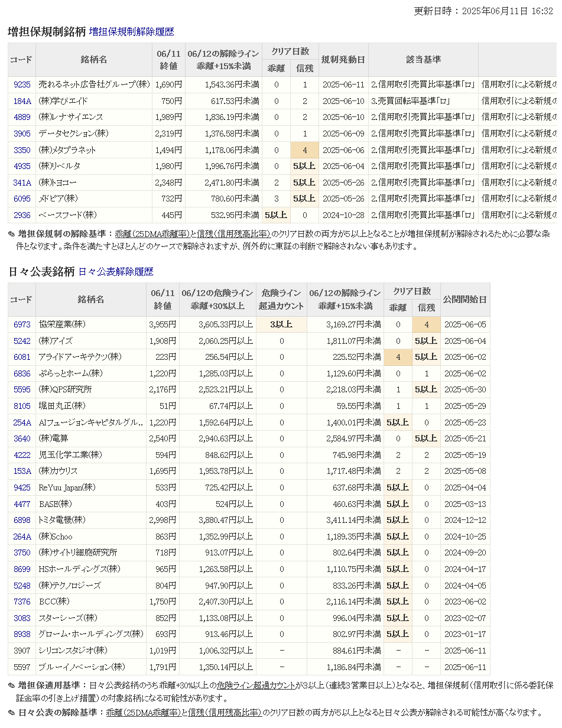Click the 2023-01-17 date for グローム・ホールディングス

(x=465, y=634)
